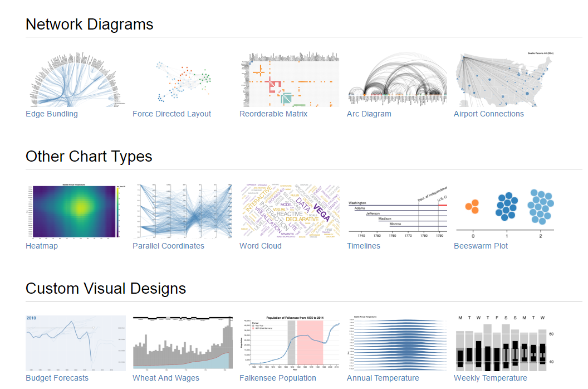Click the Word Cloud thumbnail image
588x389 pixels.
pos(289,211)
